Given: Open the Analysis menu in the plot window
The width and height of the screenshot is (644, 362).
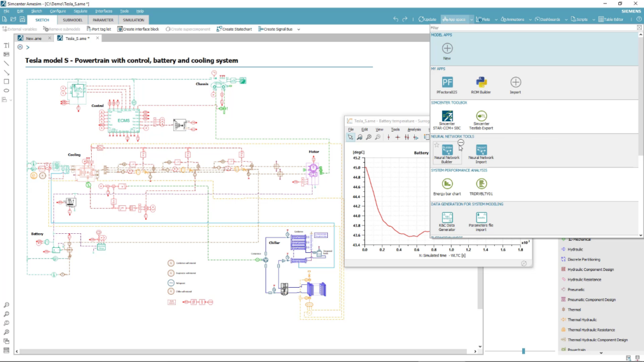Looking at the screenshot, I should [414, 129].
